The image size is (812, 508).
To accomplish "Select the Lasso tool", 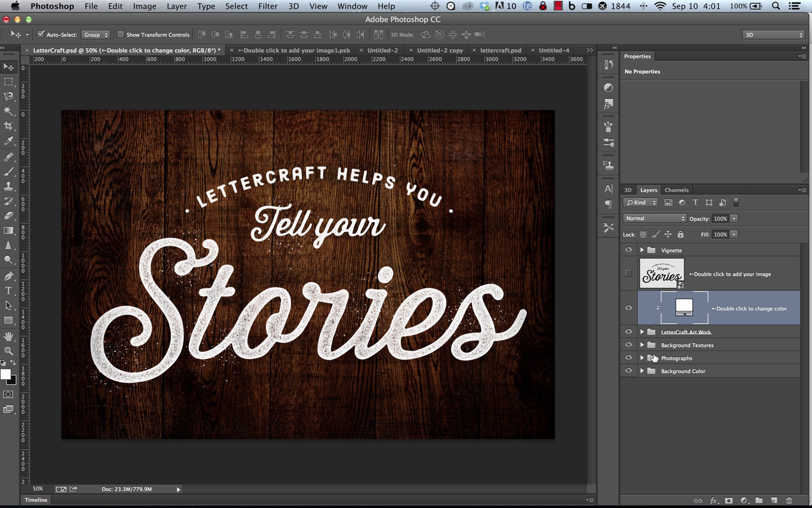I will pos(8,96).
